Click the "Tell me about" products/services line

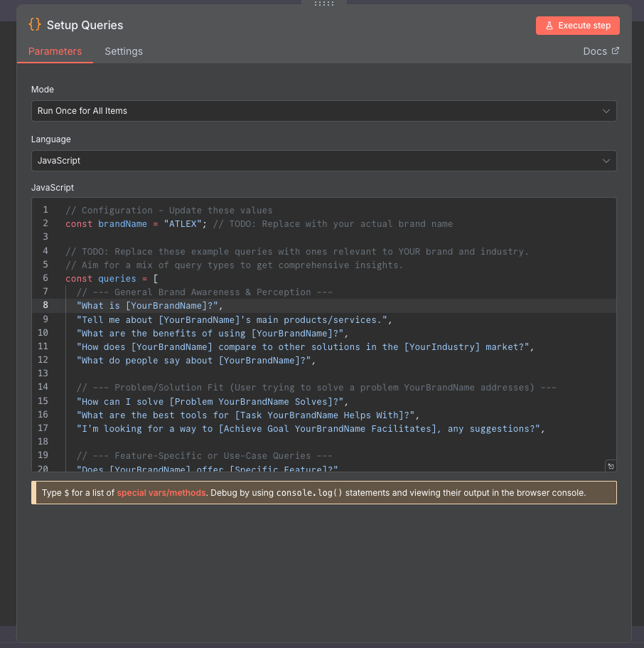coord(235,320)
